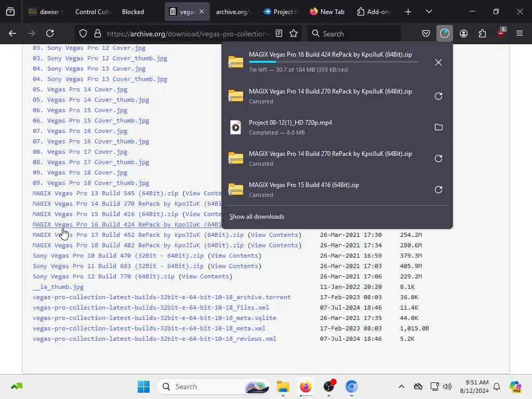Expand the list all tabs chevron
The width and height of the screenshot is (532, 399).
429,12
